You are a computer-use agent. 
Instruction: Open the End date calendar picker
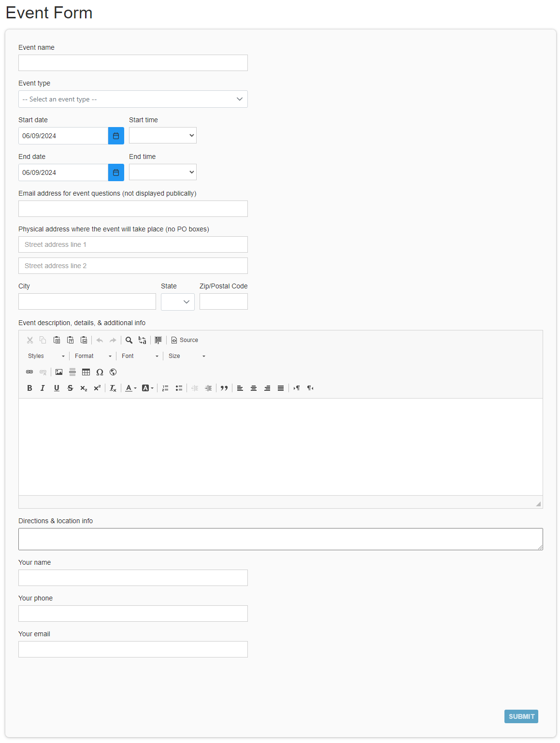click(116, 172)
